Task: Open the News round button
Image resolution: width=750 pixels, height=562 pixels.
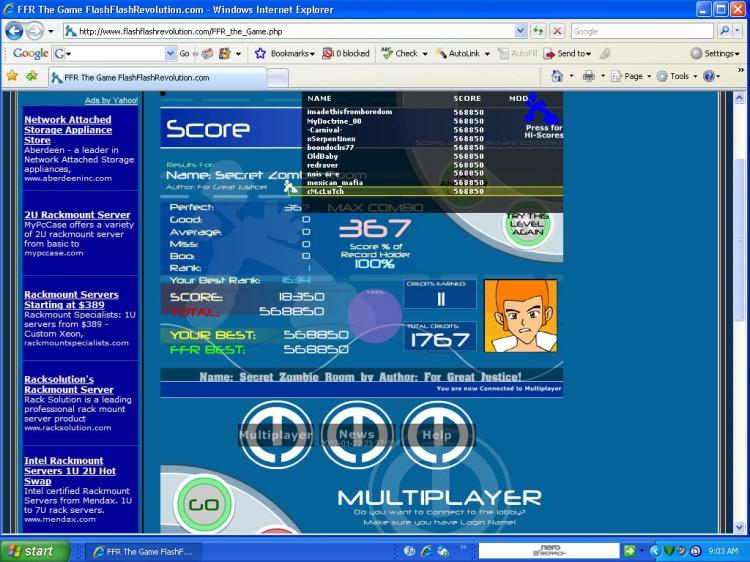Action: tap(356, 434)
